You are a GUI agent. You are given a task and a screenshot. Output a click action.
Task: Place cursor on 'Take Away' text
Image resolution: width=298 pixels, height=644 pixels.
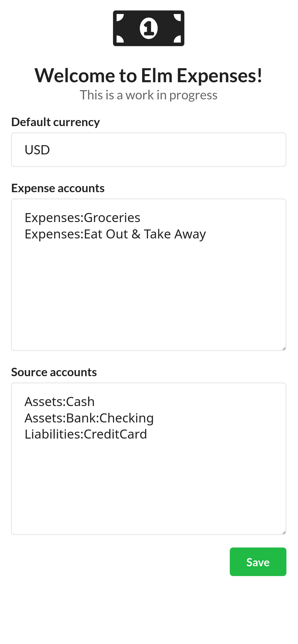click(175, 234)
